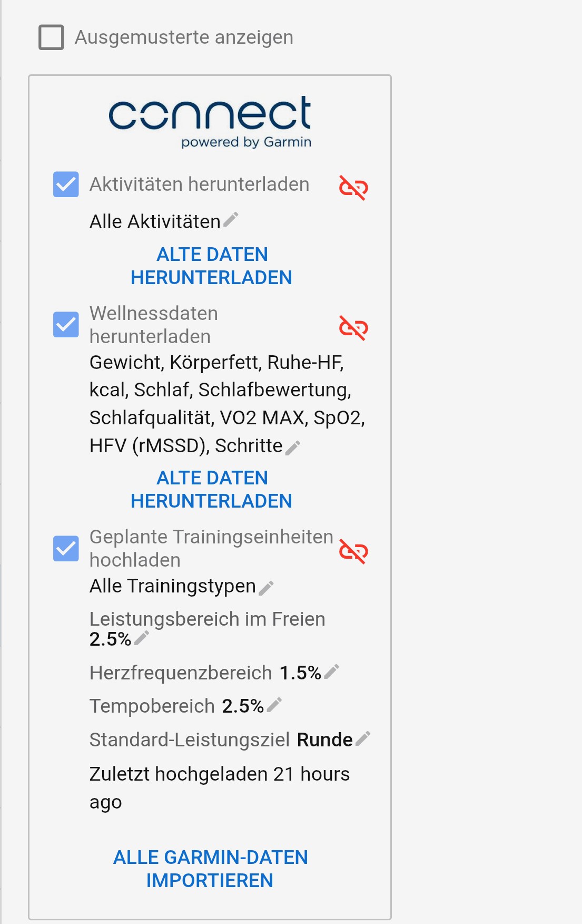Click unlink icon beside Geplante Trainingseinheiten hochladen

(353, 551)
